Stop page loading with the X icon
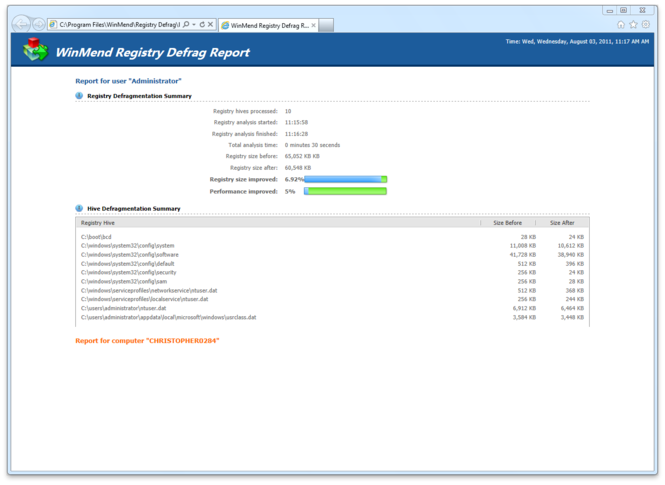665x485 pixels. [x=212, y=23]
